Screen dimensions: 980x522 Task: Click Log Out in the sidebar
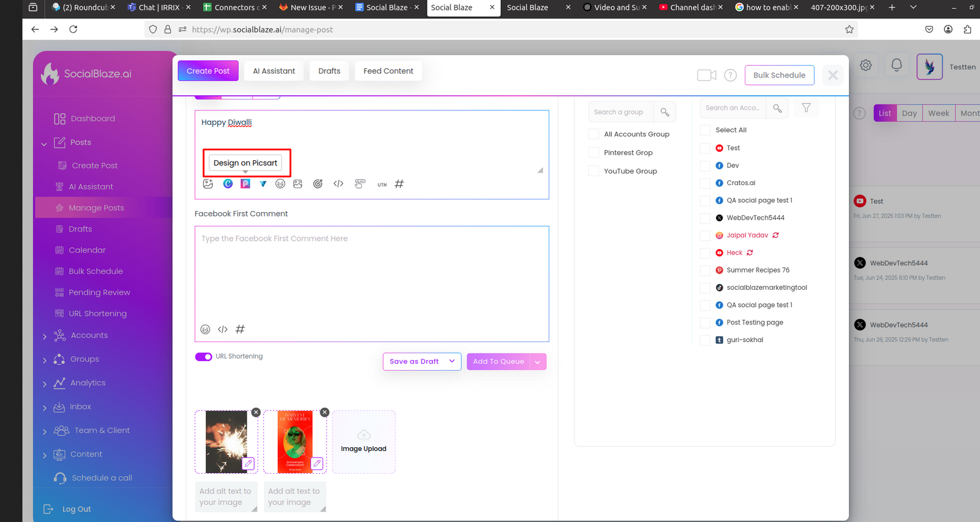pos(76,509)
